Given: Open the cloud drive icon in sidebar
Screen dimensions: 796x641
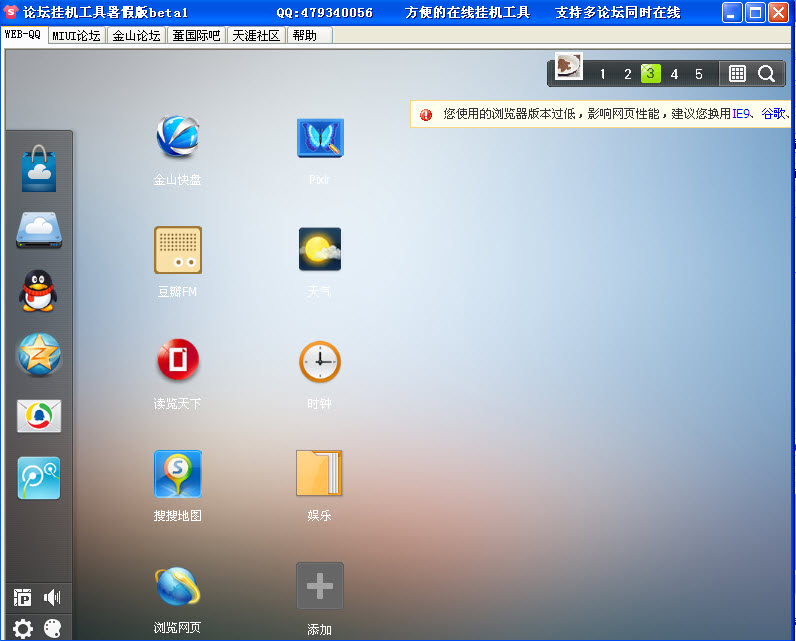Looking at the screenshot, I should (x=39, y=230).
